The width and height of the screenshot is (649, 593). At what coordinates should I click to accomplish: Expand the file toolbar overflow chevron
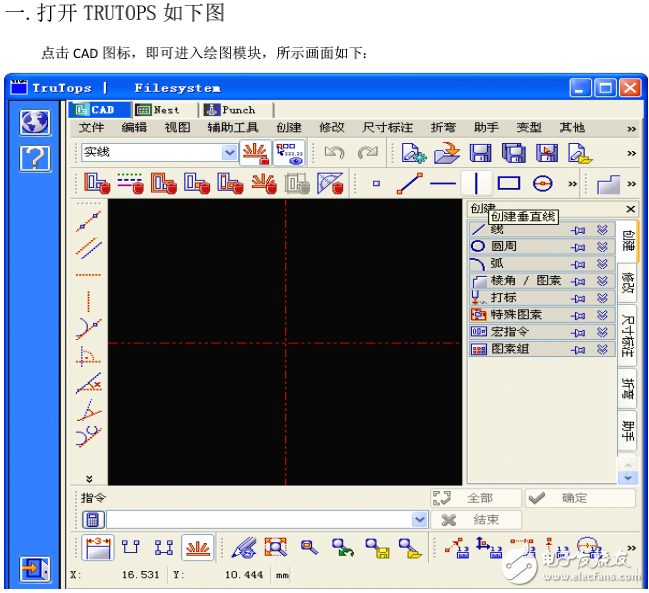click(x=631, y=154)
